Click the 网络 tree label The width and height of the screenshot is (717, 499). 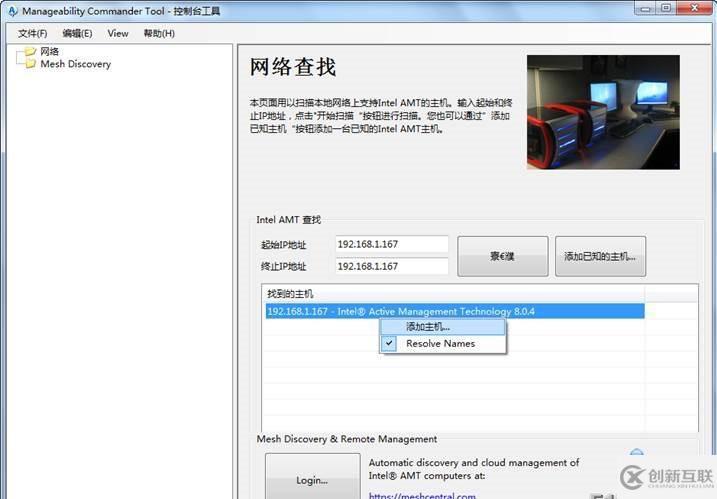pos(49,51)
